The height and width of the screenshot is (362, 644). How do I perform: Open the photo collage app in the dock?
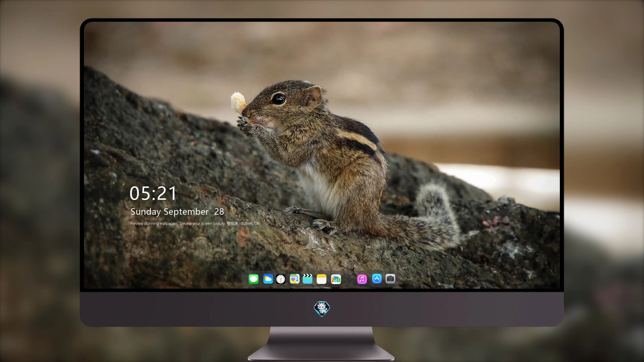336,279
